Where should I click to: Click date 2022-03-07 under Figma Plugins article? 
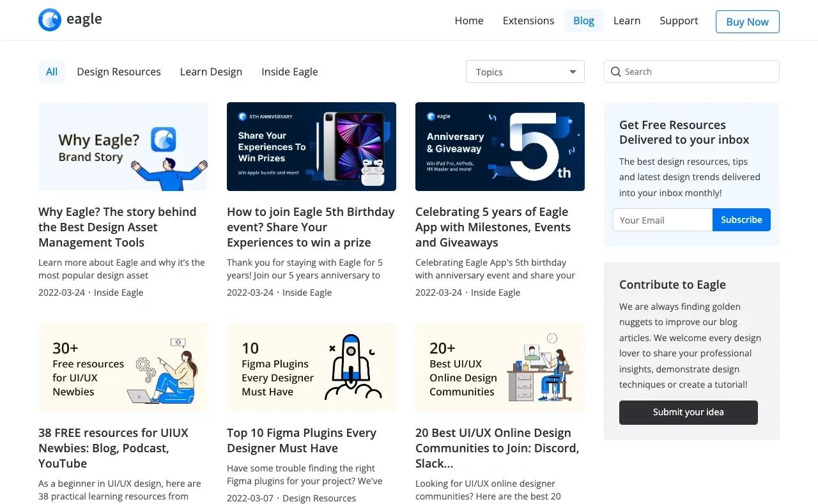click(250, 498)
